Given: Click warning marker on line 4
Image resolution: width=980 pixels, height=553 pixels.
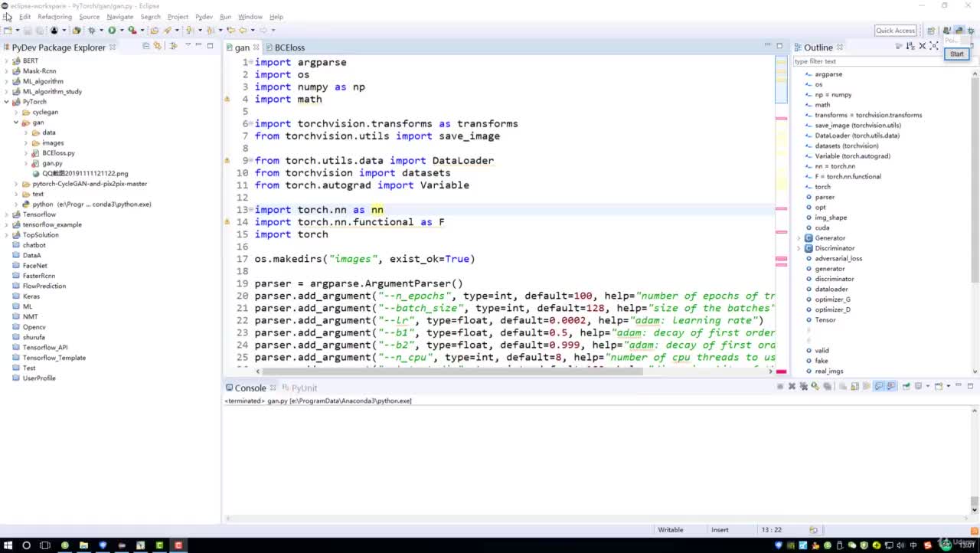Looking at the screenshot, I should coord(227,100).
